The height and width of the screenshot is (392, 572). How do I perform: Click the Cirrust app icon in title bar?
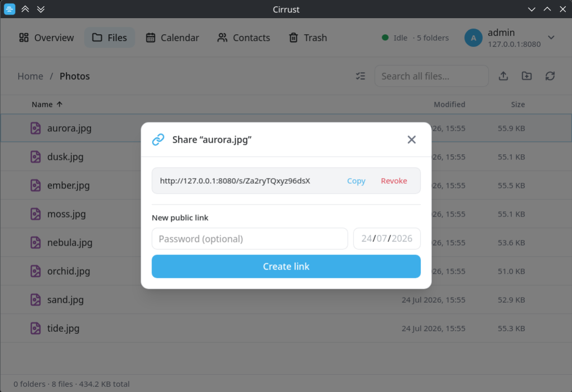click(9, 9)
